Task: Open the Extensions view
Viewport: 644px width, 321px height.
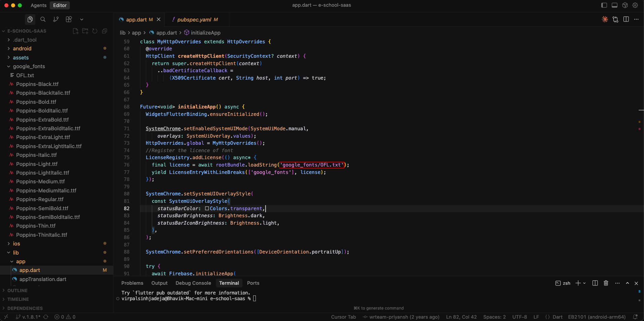Action: point(68,19)
